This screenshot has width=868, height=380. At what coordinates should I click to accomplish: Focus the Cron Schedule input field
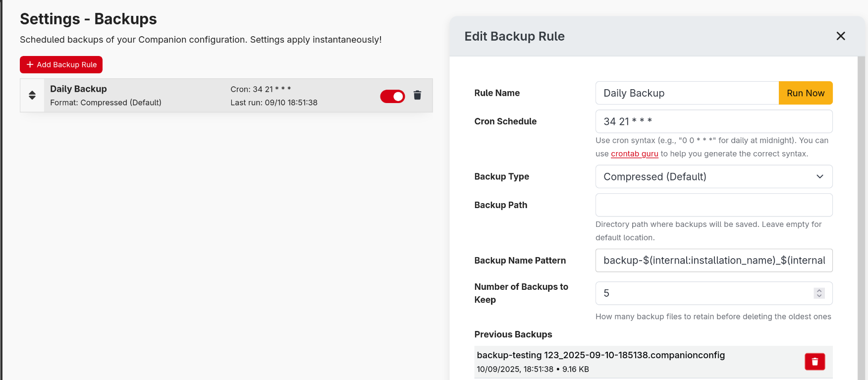[x=713, y=121]
